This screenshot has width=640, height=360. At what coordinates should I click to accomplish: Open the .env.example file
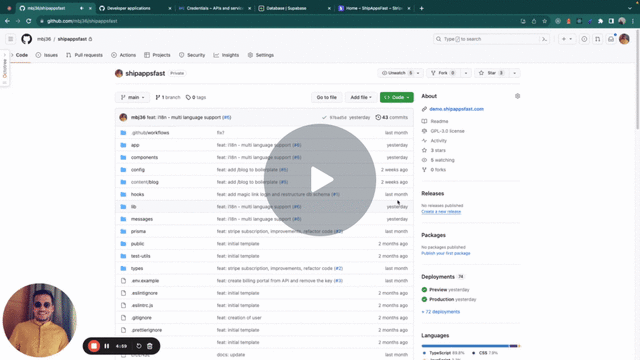pyautogui.click(x=145, y=281)
